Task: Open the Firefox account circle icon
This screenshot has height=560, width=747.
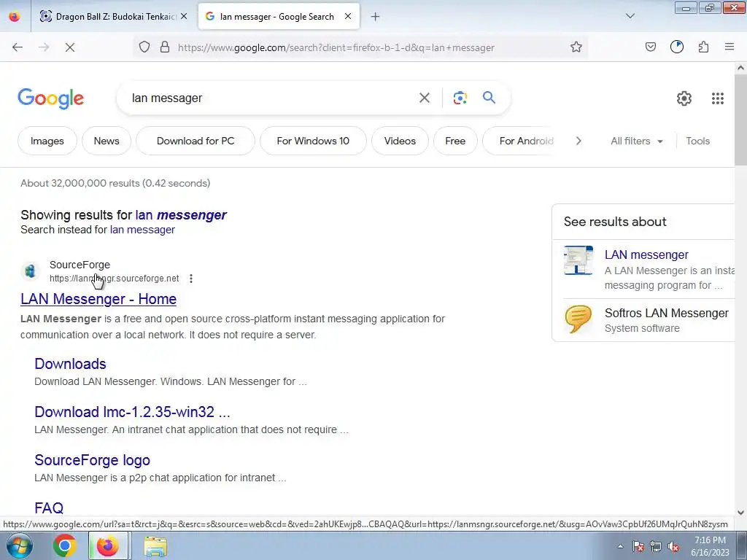Action: point(677,47)
